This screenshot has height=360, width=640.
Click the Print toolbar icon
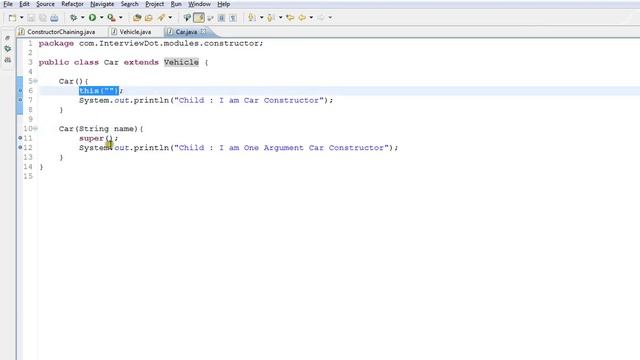click(54, 18)
